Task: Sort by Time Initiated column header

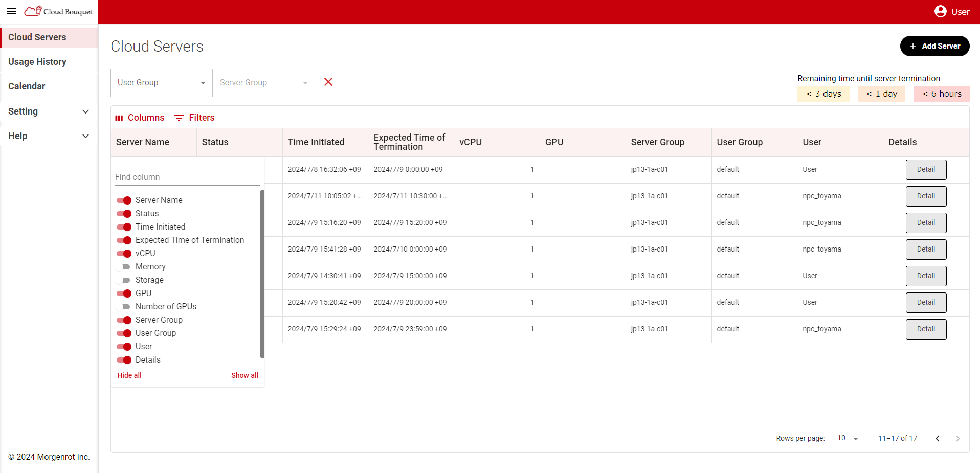Action: coord(325,142)
